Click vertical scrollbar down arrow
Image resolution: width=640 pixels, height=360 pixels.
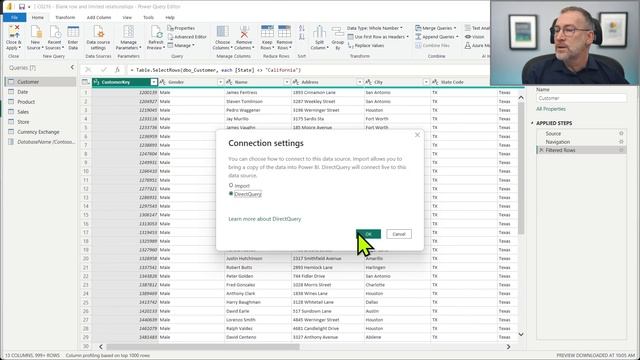point(521,334)
